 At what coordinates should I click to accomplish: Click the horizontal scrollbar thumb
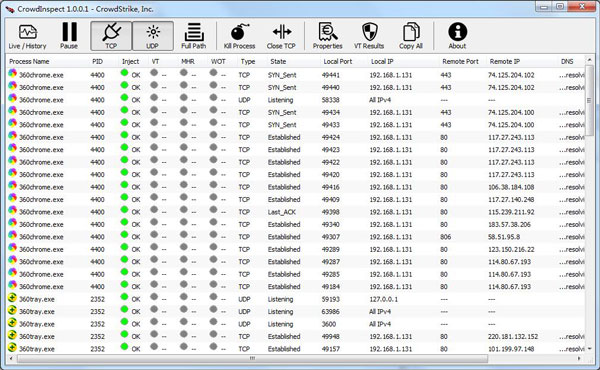pyautogui.click(x=253, y=359)
